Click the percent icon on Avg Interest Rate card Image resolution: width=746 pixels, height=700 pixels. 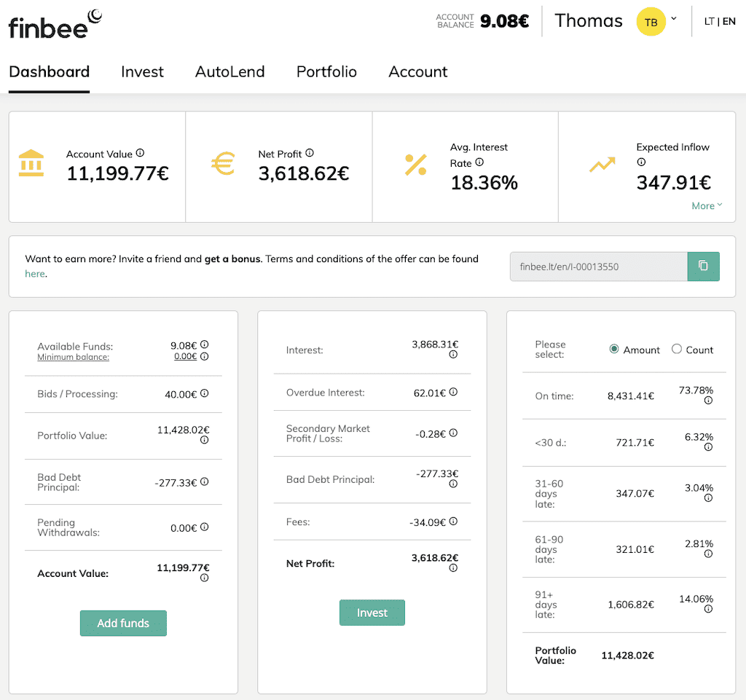coord(415,166)
